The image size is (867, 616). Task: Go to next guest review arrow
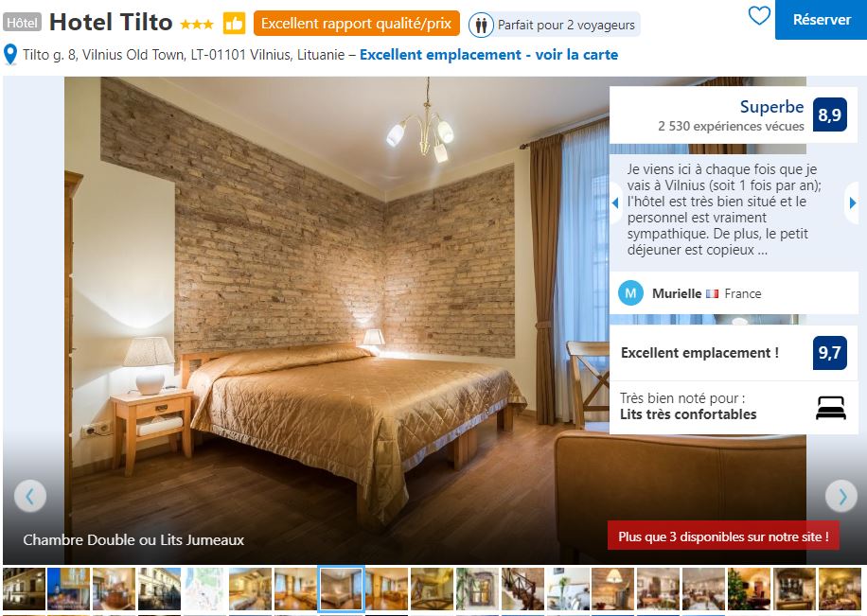point(852,202)
